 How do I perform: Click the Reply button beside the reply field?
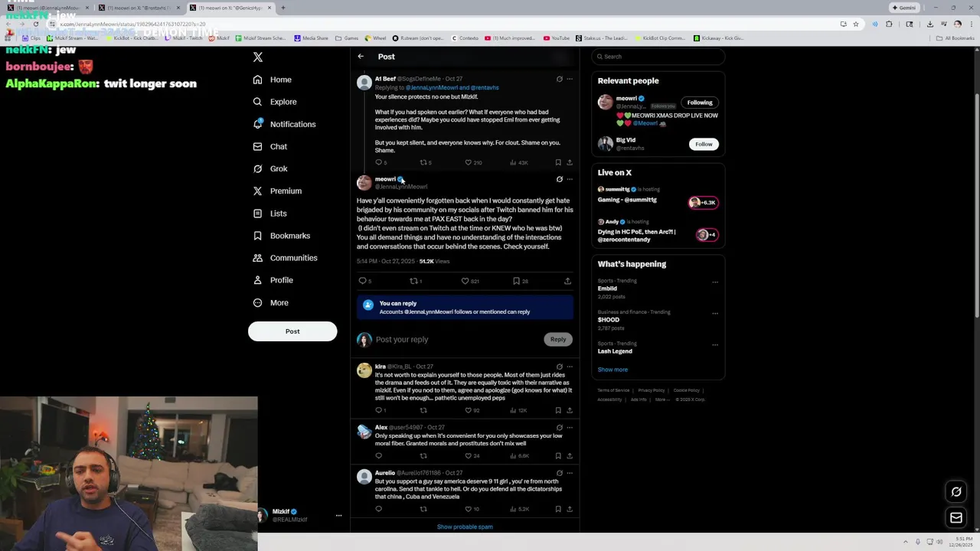(x=558, y=340)
